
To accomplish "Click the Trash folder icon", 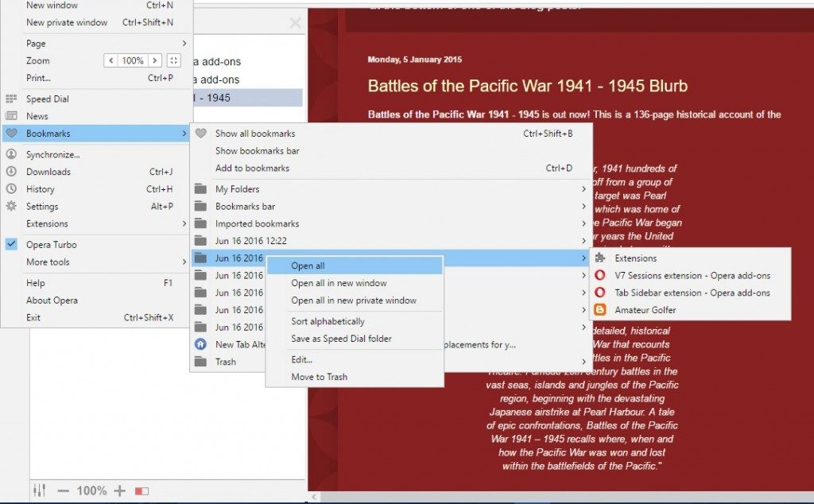I will coord(200,362).
